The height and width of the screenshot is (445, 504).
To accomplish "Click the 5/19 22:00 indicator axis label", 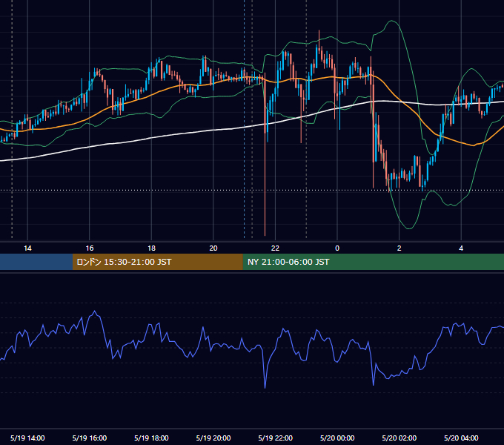I will pos(276,438).
